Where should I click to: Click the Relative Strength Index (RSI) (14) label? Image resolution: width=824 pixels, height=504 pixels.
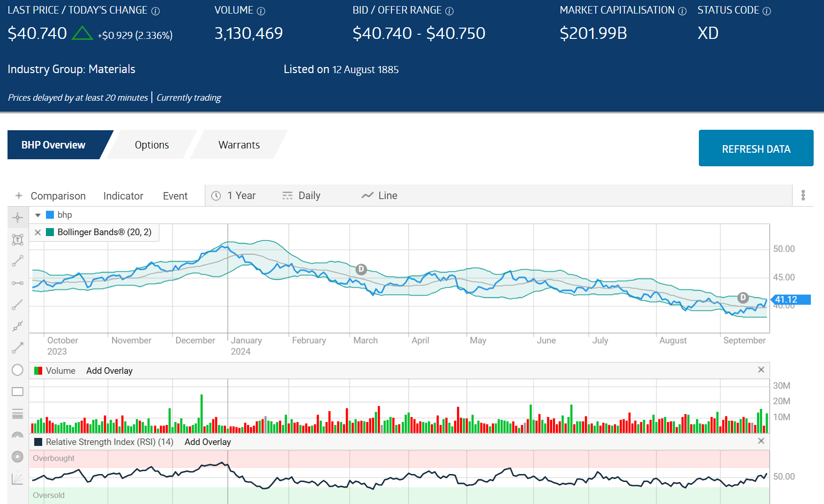tap(110, 442)
